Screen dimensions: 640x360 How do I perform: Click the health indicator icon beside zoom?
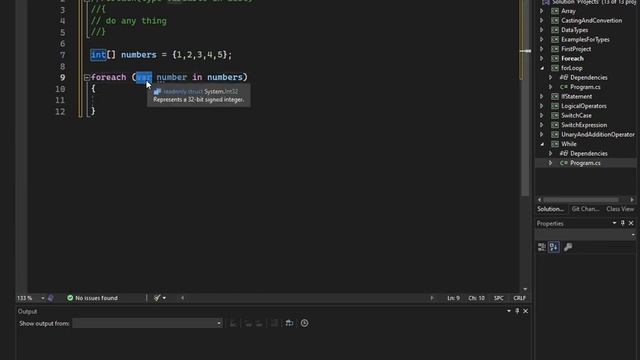pyautogui.click(x=51, y=298)
